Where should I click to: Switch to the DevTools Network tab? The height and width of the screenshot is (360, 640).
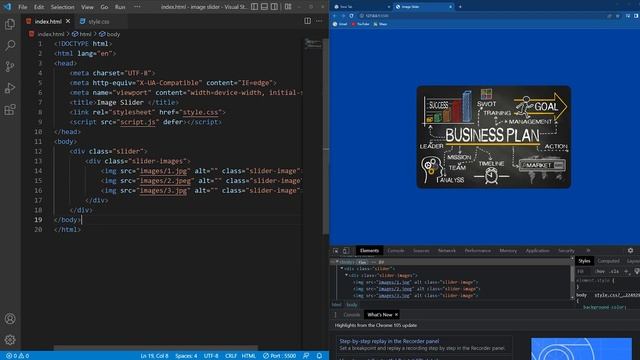[447, 251]
